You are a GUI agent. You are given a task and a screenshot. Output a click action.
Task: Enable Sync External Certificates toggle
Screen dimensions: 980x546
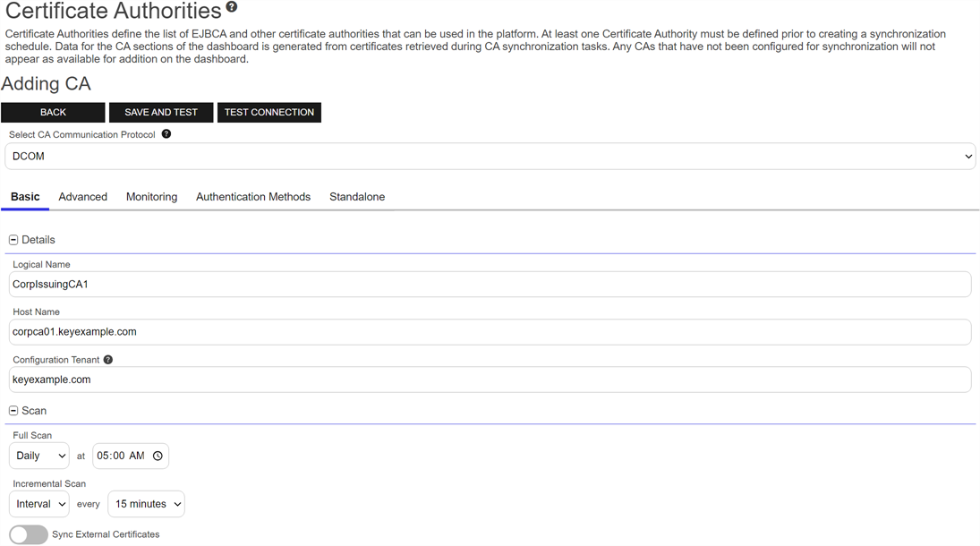[29, 534]
